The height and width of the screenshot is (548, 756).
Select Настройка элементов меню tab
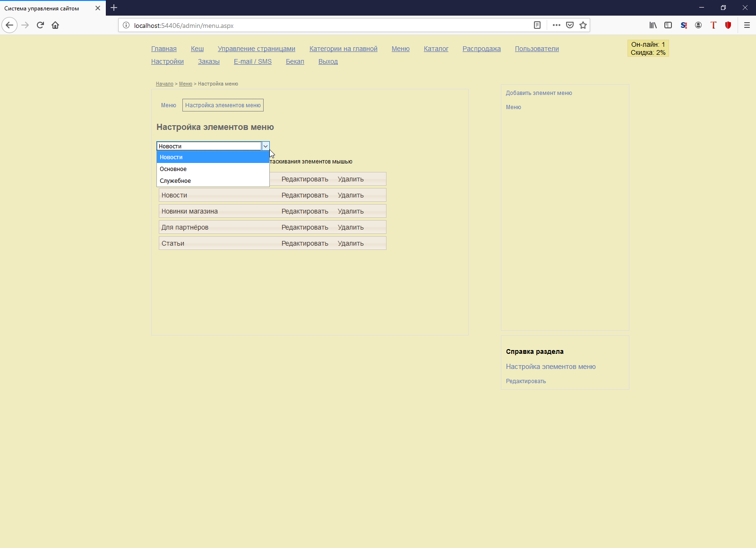[x=223, y=105]
